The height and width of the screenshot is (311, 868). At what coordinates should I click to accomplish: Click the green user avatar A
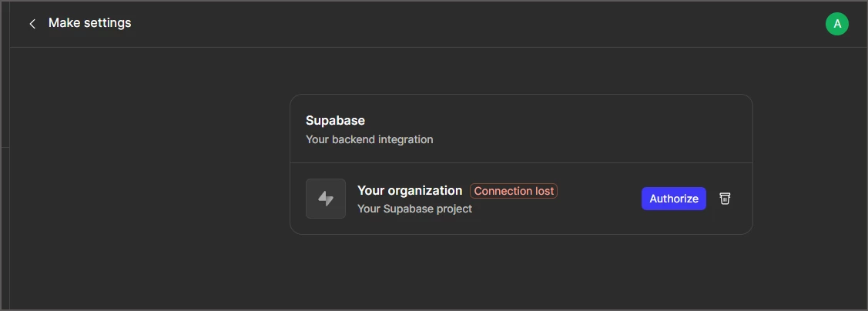[836, 24]
